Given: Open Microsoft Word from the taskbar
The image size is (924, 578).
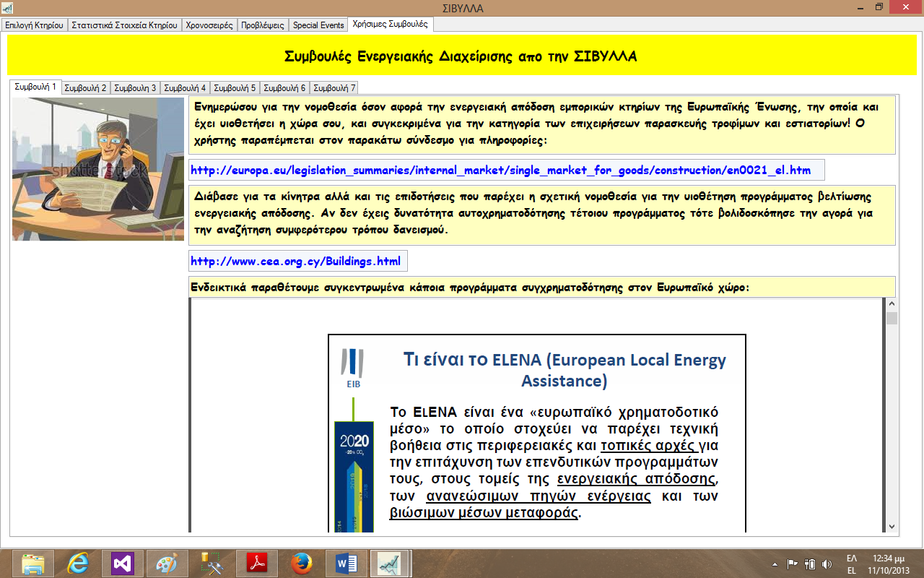Looking at the screenshot, I should click(347, 564).
